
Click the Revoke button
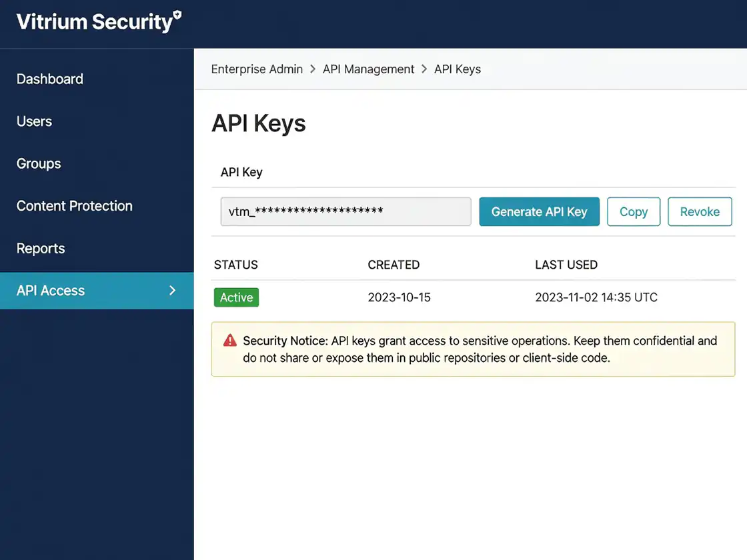click(x=700, y=211)
